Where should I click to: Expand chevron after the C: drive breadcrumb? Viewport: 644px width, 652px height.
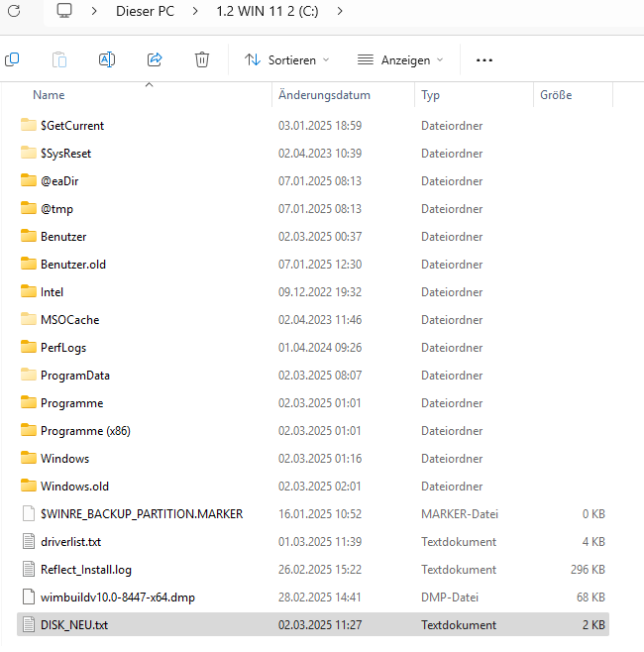340,11
